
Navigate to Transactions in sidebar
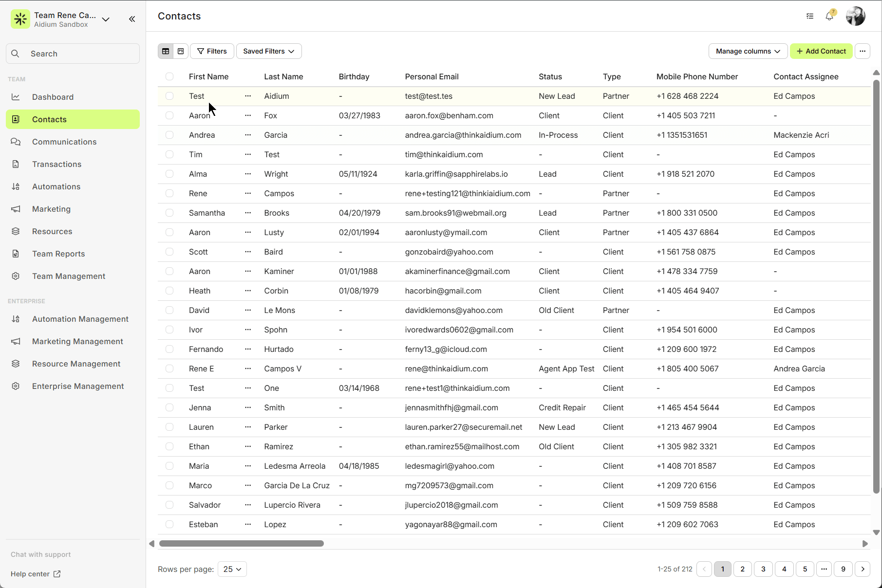click(56, 164)
